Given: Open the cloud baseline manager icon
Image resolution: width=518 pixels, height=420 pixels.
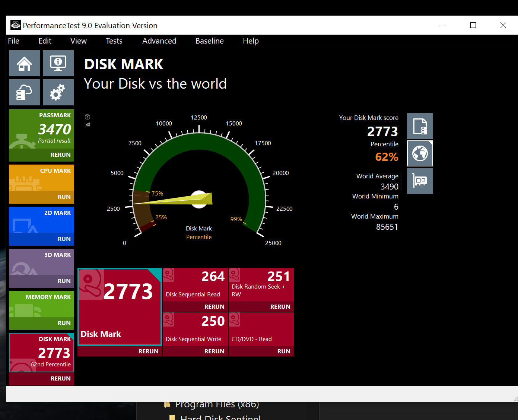Looking at the screenshot, I should (24, 92).
